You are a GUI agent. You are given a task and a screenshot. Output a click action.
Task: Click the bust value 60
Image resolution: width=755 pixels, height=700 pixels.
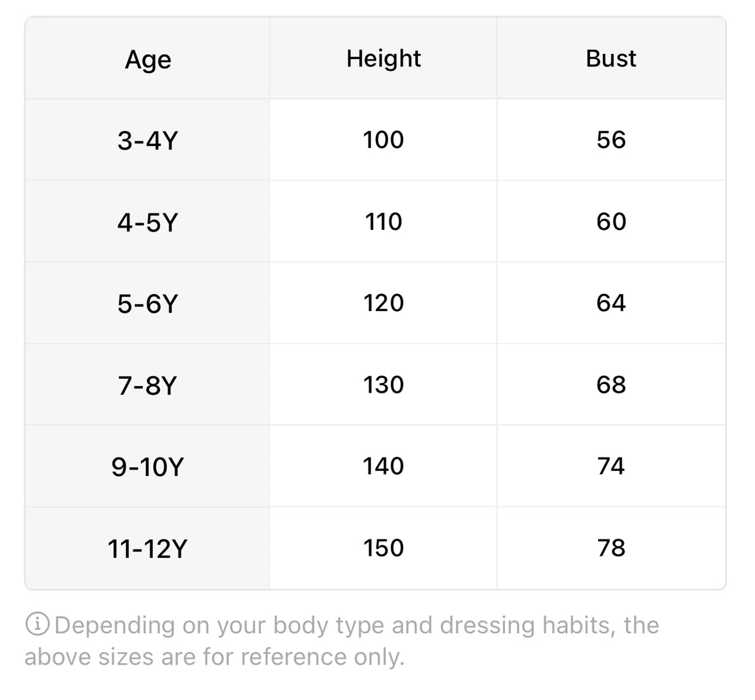coord(610,222)
